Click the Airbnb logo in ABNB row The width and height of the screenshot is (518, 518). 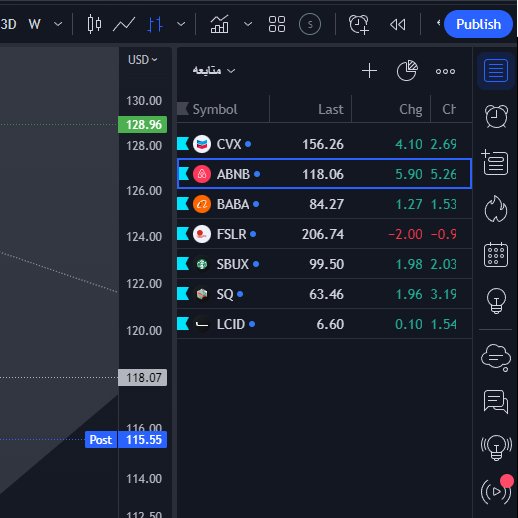(x=202, y=174)
